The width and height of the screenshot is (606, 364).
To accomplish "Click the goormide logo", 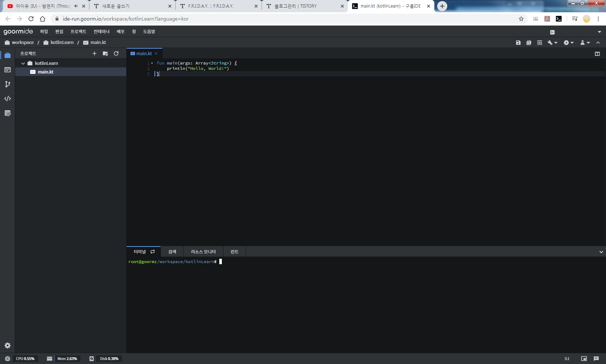I will click(18, 31).
